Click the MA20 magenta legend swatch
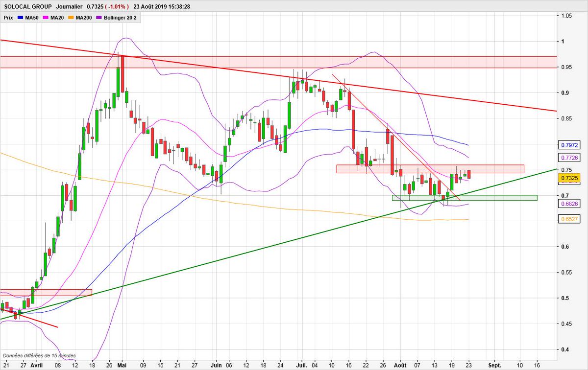Screen dimensions: 588x370 click(46, 17)
